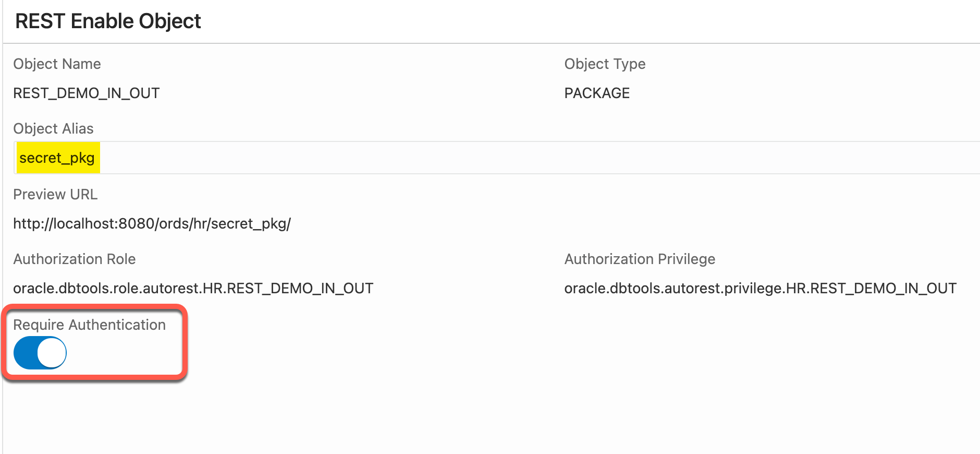Click the Require Authentication label
Screen dimensions: 980x454
(89, 325)
